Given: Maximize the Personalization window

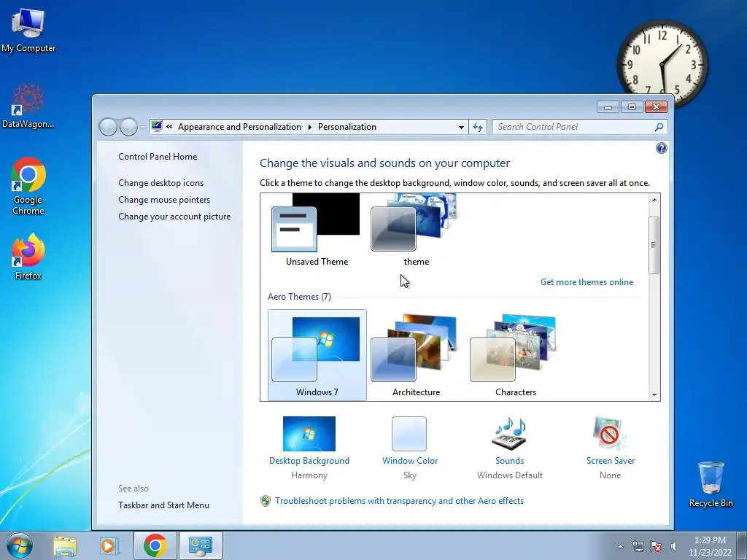Looking at the screenshot, I should tap(632, 107).
